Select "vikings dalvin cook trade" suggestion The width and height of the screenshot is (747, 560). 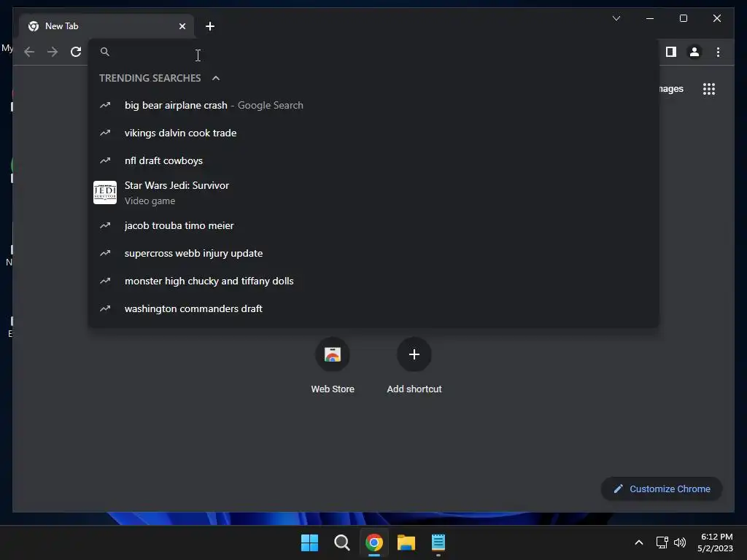pos(374,133)
